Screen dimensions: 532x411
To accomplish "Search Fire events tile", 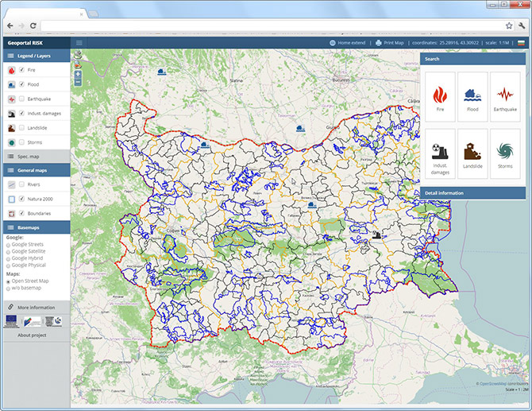I will pyautogui.click(x=440, y=97).
